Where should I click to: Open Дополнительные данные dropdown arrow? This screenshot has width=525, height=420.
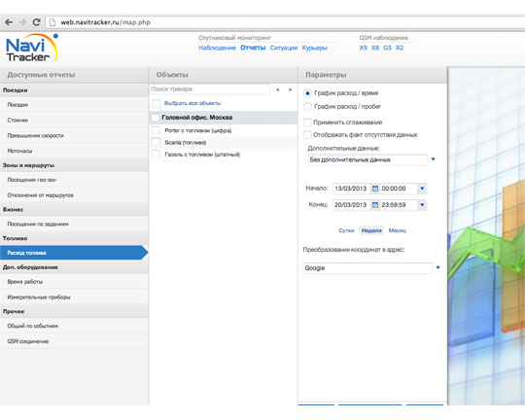pyautogui.click(x=433, y=159)
